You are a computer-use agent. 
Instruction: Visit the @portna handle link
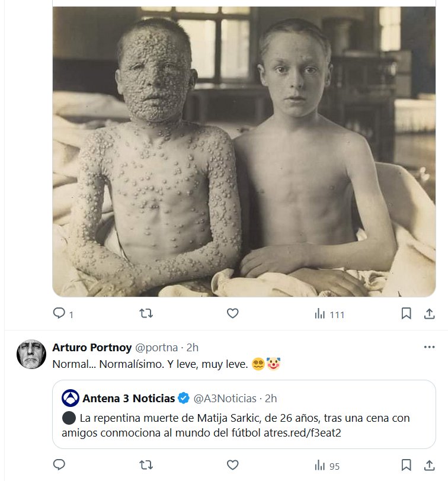[158, 347]
